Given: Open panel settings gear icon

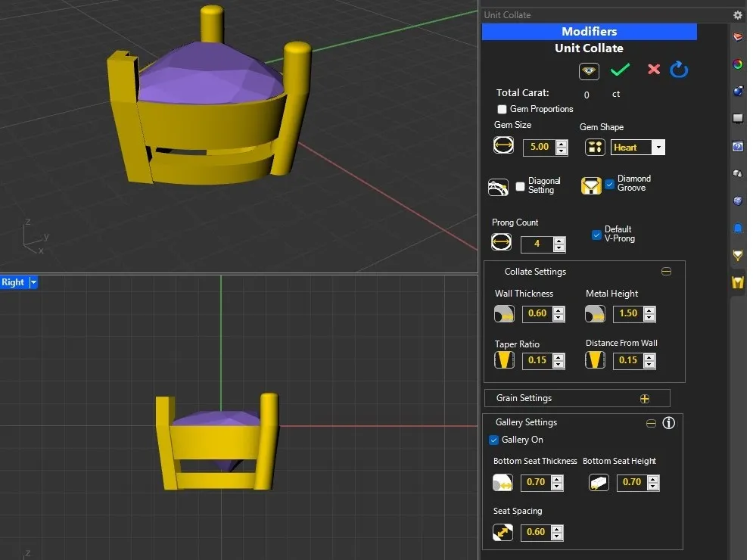Looking at the screenshot, I should [x=738, y=14].
